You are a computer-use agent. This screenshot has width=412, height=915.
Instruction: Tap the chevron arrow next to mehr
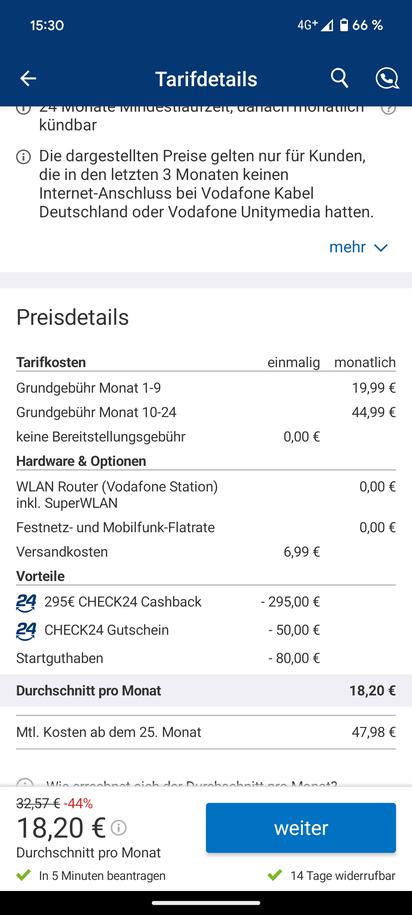(x=380, y=247)
